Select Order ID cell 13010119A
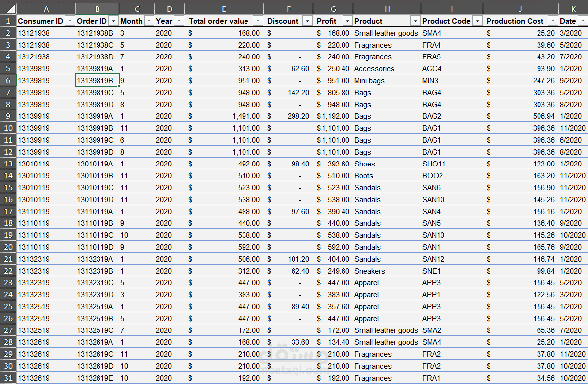Screen dimensions: 588x384 click(x=97, y=164)
